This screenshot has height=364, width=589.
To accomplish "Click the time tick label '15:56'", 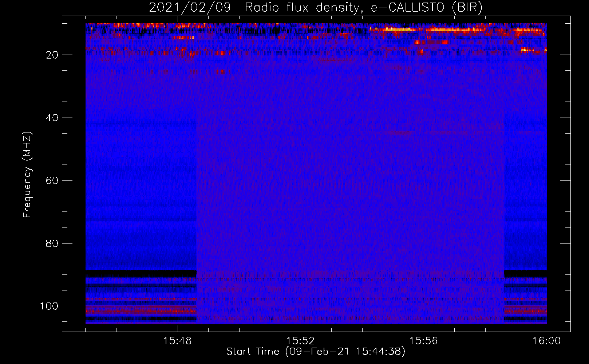I will [424, 341].
